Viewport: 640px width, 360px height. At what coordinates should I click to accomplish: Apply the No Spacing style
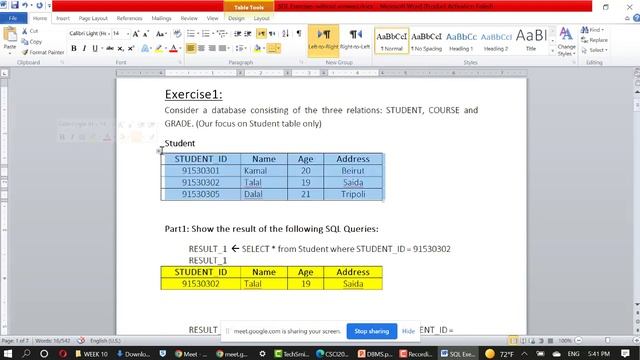pos(427,40)
